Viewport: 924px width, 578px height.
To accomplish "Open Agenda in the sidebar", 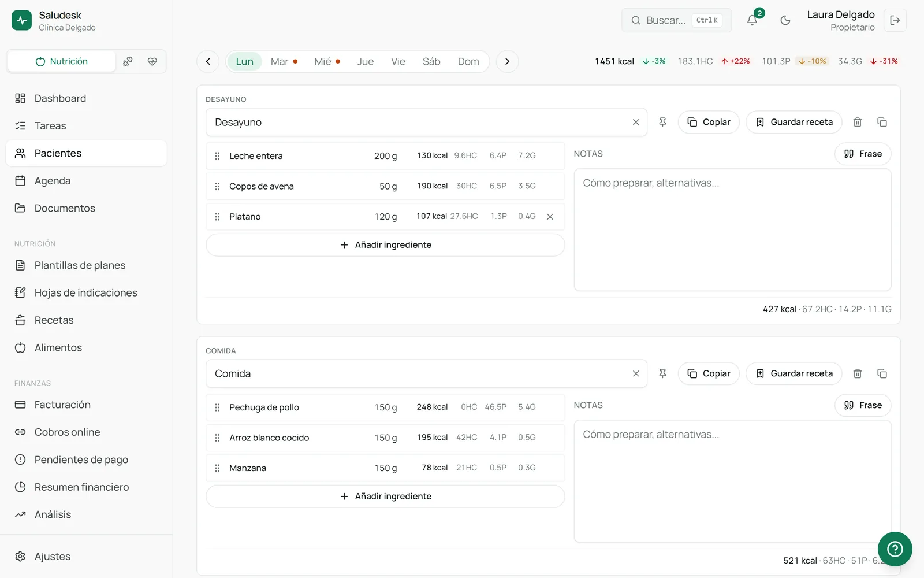I will (87, 181).
